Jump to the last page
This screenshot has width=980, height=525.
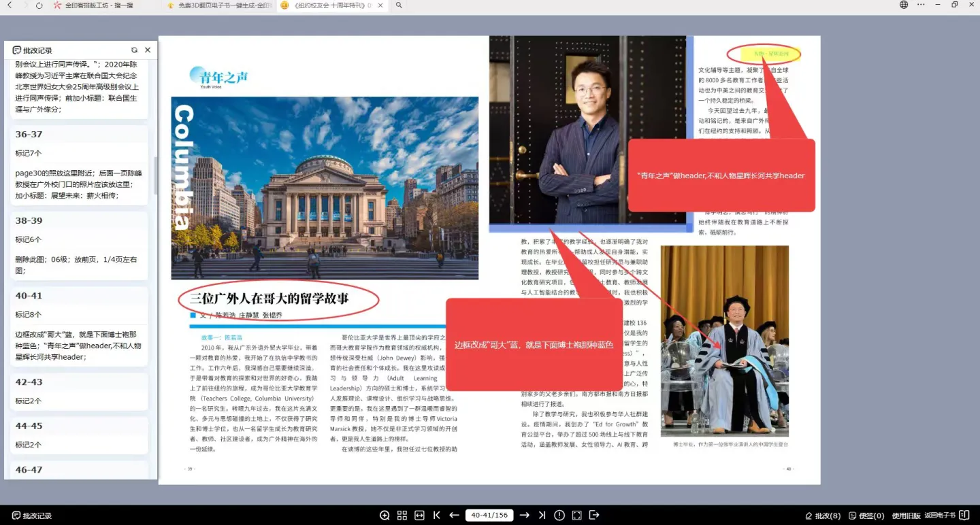542,515
